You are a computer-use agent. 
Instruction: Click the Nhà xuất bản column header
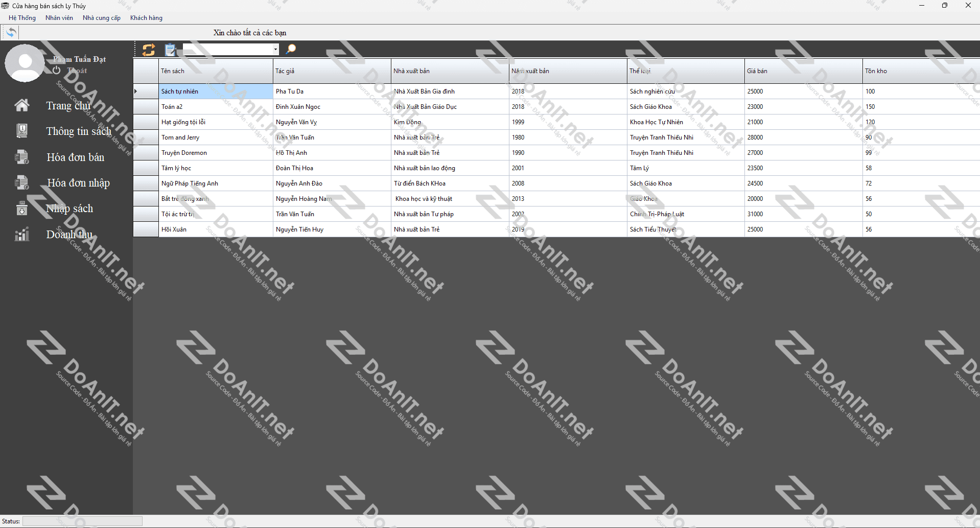[x=450, y=71]
